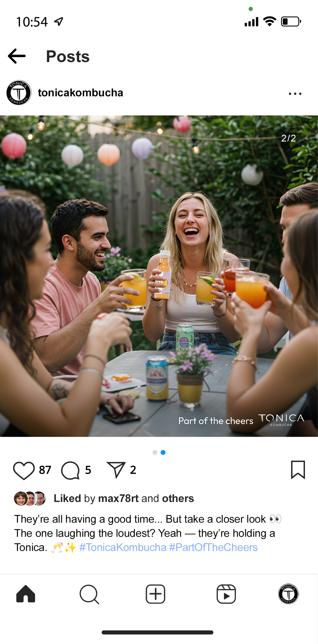Share the post via paper plane icon
Screen dimensions: 318x644
116,470
